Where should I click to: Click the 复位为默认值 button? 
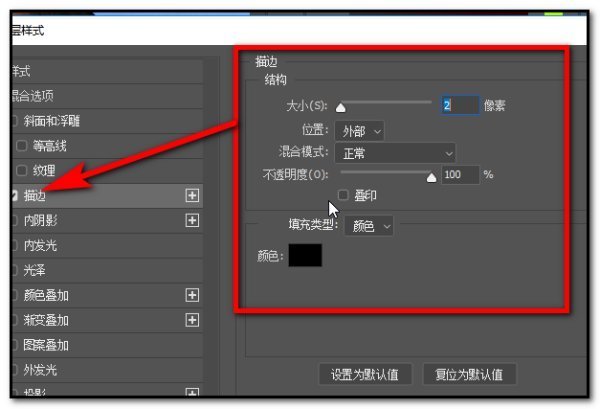[469, 375]
